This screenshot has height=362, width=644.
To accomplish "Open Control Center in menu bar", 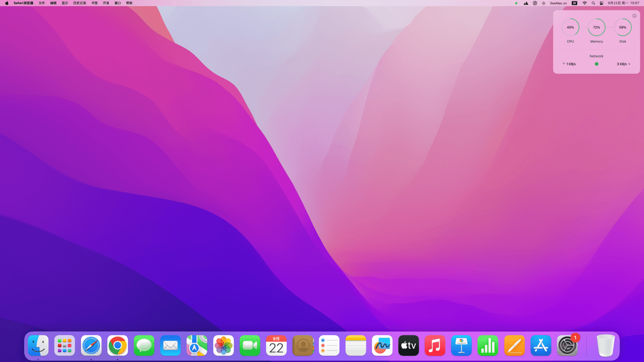I will 602,3.
